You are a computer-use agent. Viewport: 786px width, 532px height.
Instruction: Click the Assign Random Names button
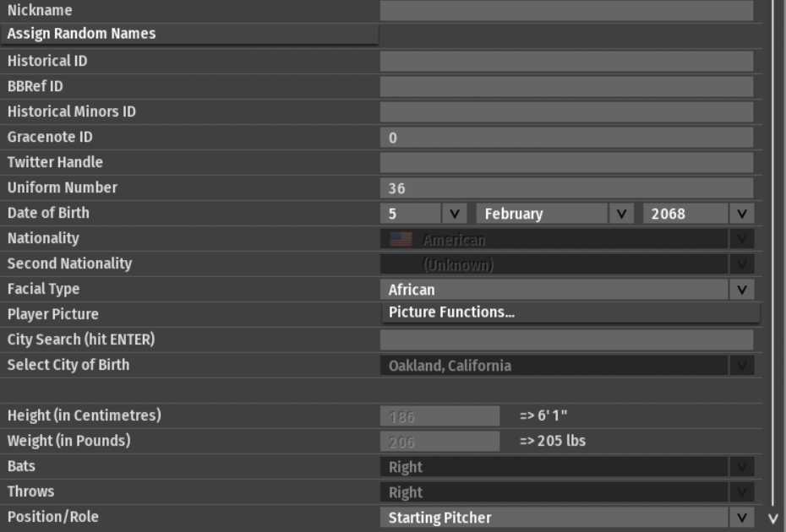pos(190,35)
